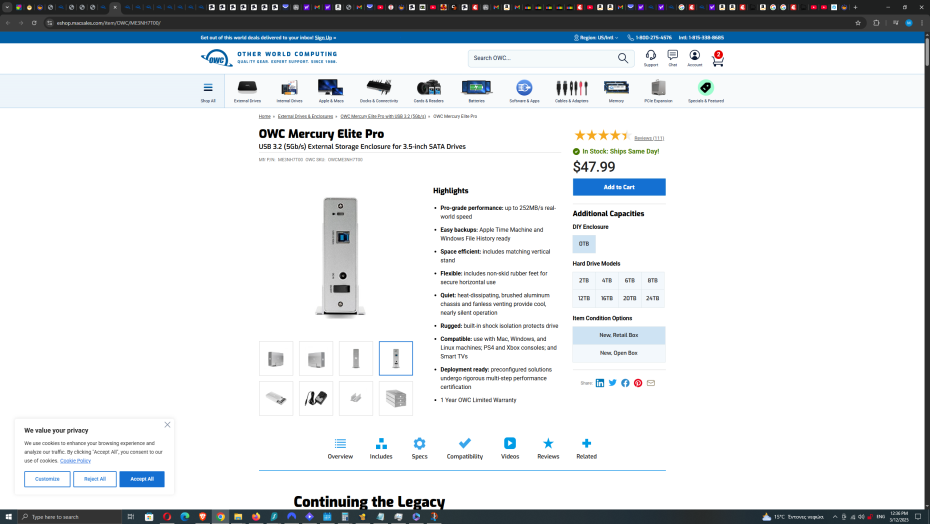Select 24TB hard drive model
The width and height of the screenshot is (930, 524).
tap(652, 298)
